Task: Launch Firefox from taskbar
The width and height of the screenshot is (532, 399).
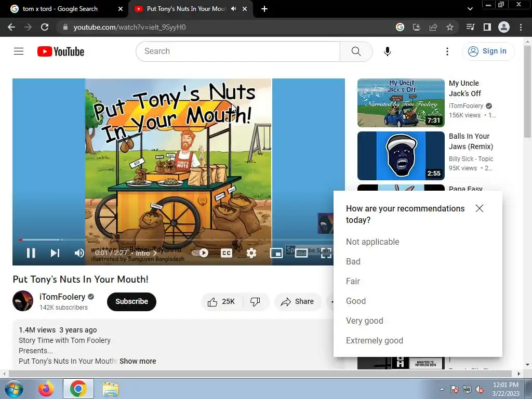Action: 46,389
